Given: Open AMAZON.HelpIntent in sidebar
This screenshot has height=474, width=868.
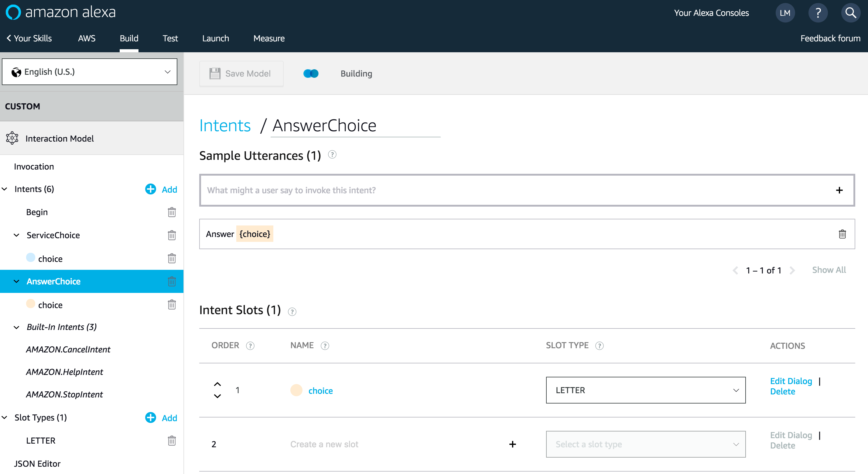Looking at the screenshot, I should 64,372.
